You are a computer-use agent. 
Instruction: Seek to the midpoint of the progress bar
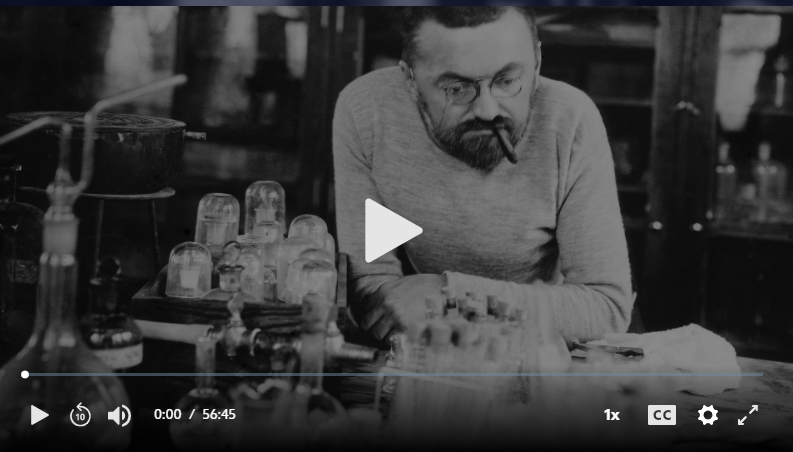point(394,375)
